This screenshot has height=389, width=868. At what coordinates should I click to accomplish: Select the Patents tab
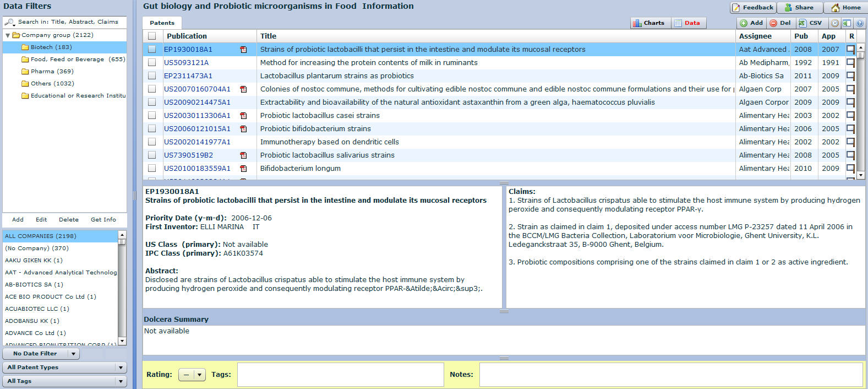(162, 23)
